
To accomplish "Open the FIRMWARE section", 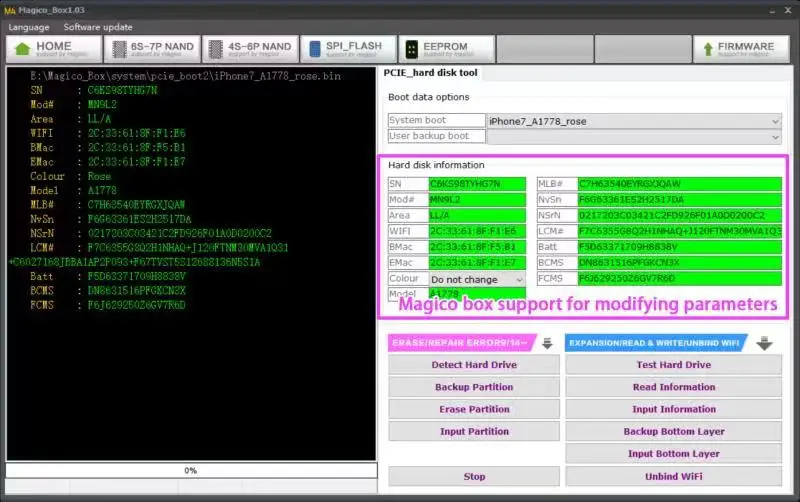I will [741, 49].
